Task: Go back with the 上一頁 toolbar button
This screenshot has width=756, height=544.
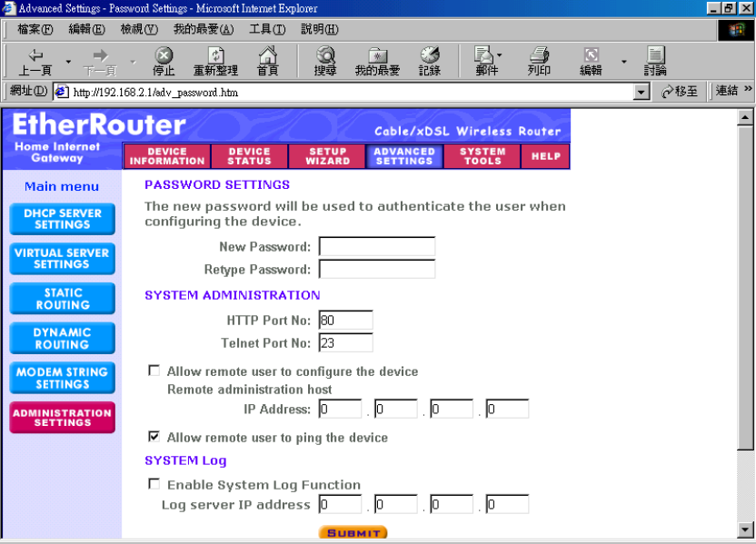Action: pyautogui.click(x=35, y=62)
